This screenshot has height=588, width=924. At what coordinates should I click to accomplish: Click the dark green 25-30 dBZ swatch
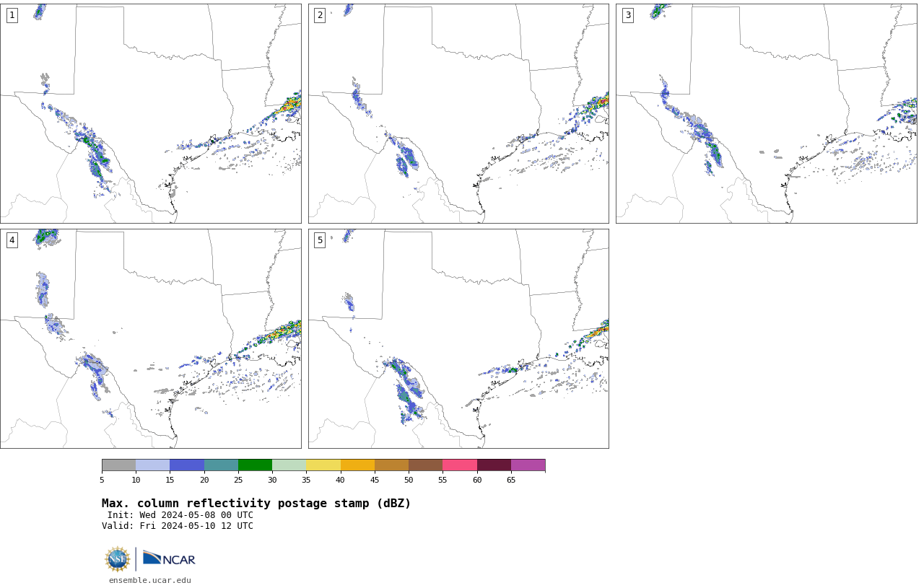pyautogui.click(x=255, y=465)
